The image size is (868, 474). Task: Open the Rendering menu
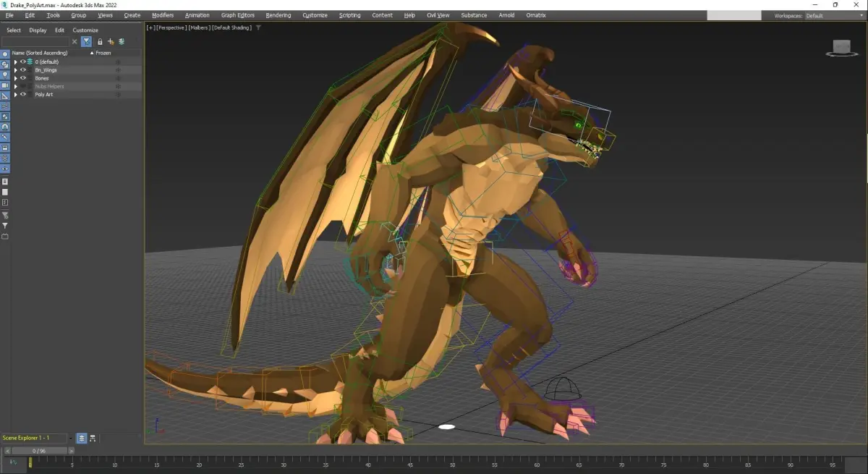(278, 15)
